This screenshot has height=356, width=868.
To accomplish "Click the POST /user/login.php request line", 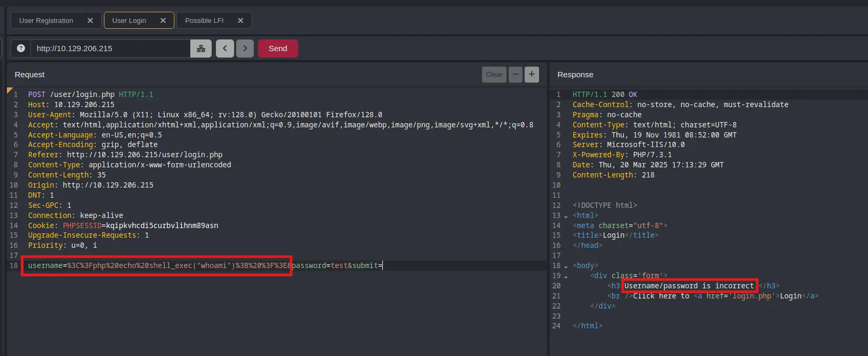I will pos(91,94).
